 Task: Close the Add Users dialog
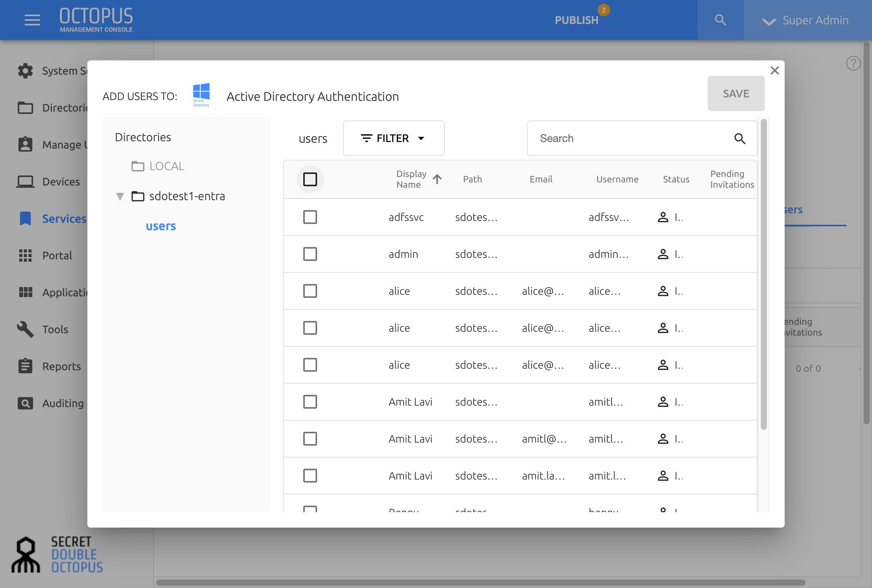(775, 70)
